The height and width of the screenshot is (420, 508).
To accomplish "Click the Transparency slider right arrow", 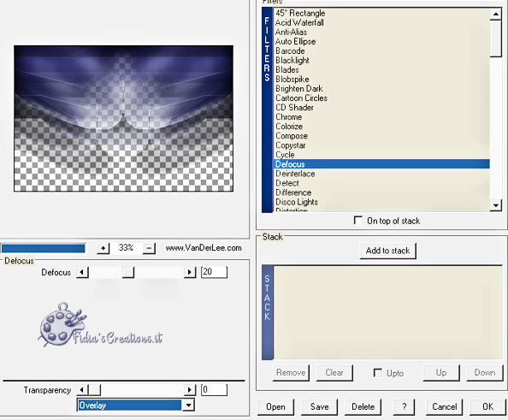I will (190, 389).
